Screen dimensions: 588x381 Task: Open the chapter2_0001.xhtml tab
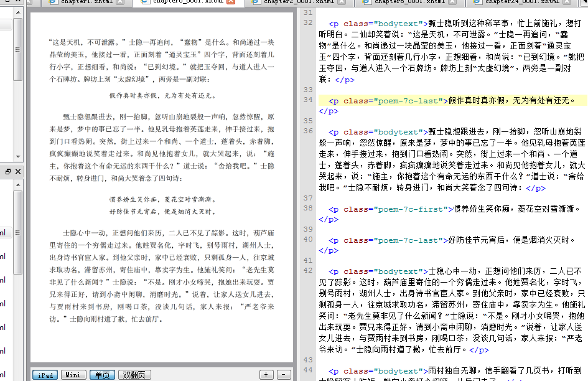coord(299,2)
